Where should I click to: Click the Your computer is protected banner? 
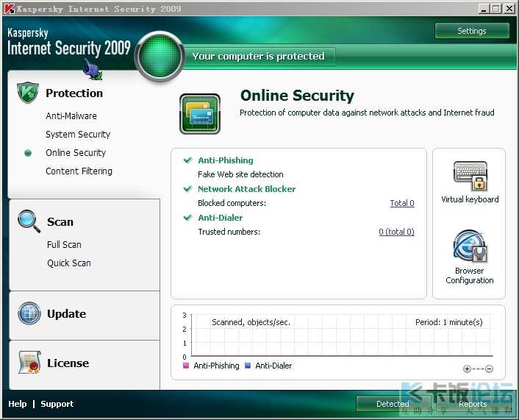[259, 57]
